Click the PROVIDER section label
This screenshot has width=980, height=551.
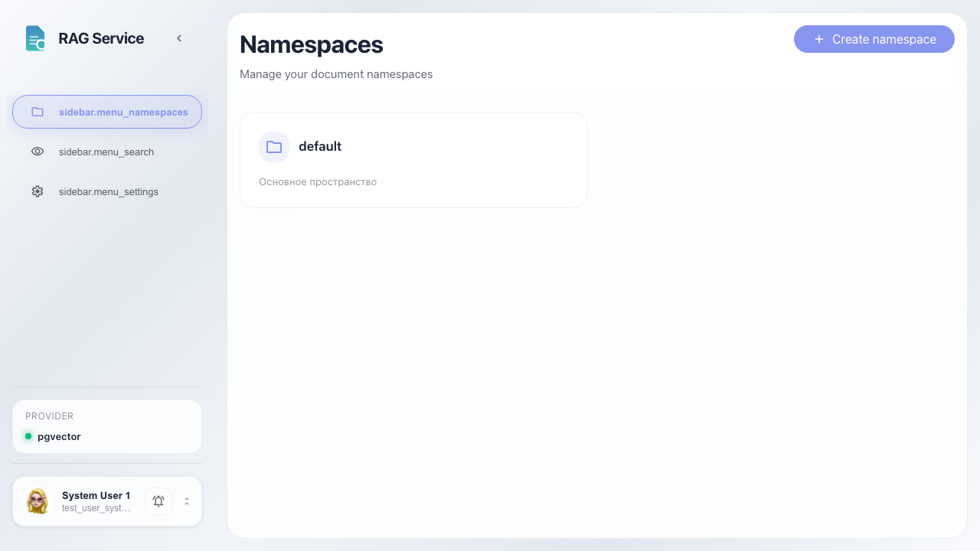click(50, 416)
